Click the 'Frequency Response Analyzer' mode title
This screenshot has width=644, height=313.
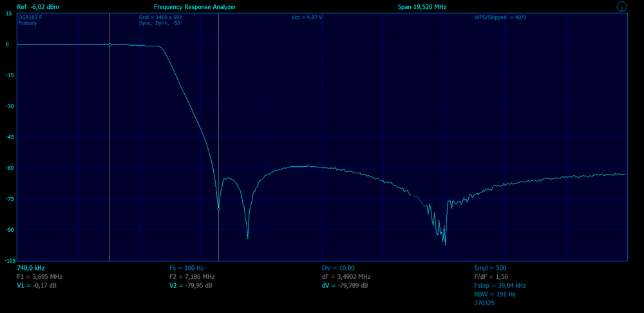point(195,7)
